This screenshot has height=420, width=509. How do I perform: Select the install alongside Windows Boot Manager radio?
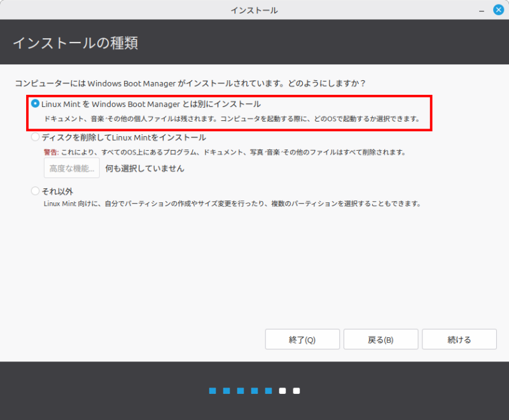36,104
